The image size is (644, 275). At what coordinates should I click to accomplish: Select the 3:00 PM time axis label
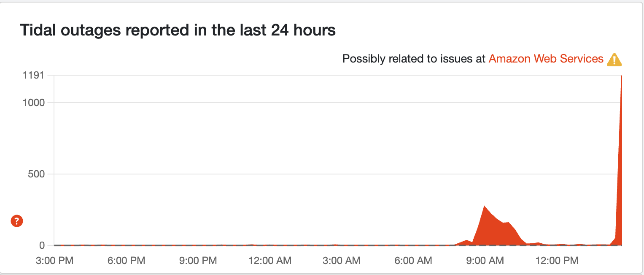click(55, 261)
